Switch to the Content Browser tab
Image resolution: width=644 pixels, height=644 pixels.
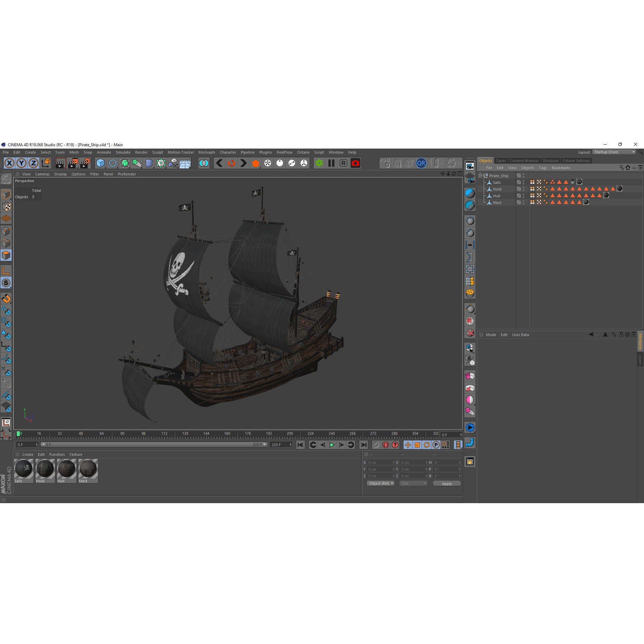pyautogui.click(x=524, y=161)
